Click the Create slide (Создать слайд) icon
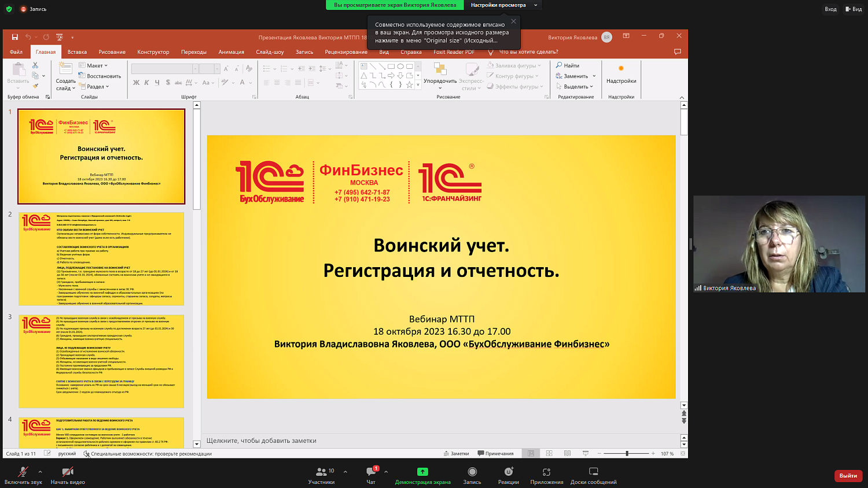 click(x=65, y=69)
